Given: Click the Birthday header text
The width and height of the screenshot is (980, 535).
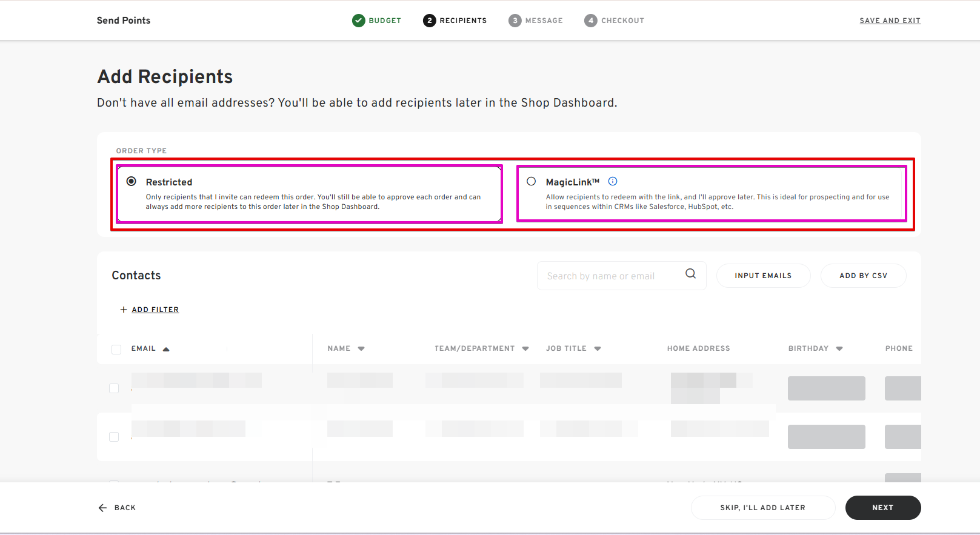Looking at the screenshot, I should point(808,348).
